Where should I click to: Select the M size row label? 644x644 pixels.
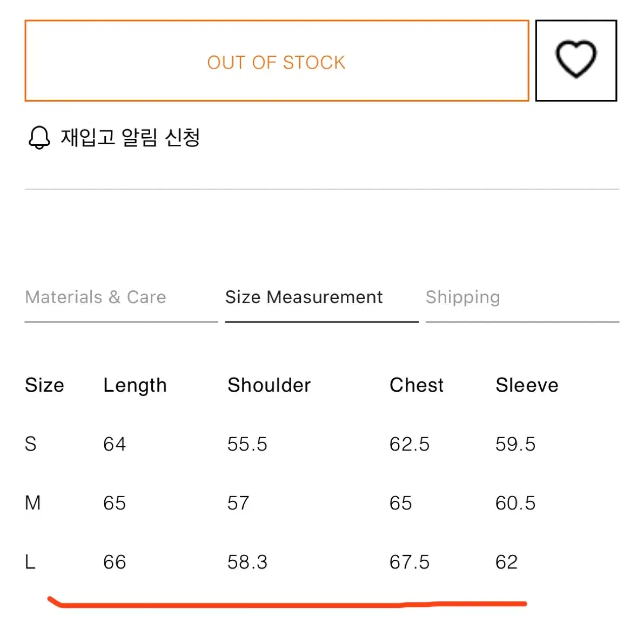click(x=33, y=503)
